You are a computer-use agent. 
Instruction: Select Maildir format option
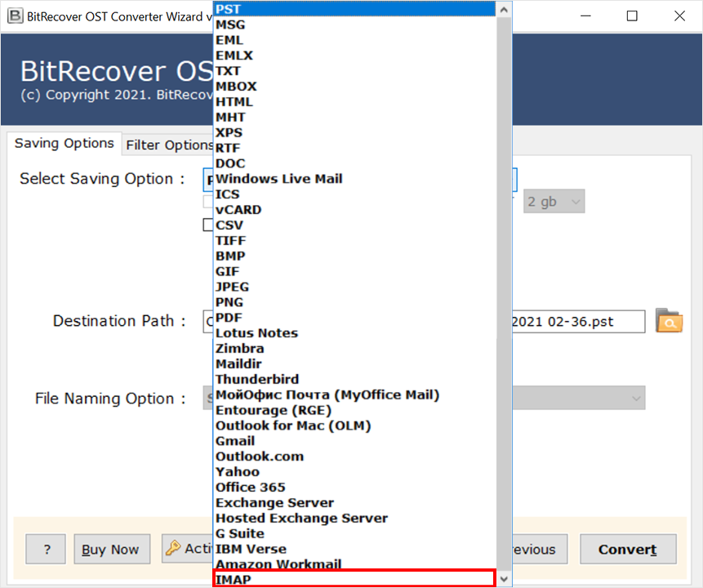[354, 363]
